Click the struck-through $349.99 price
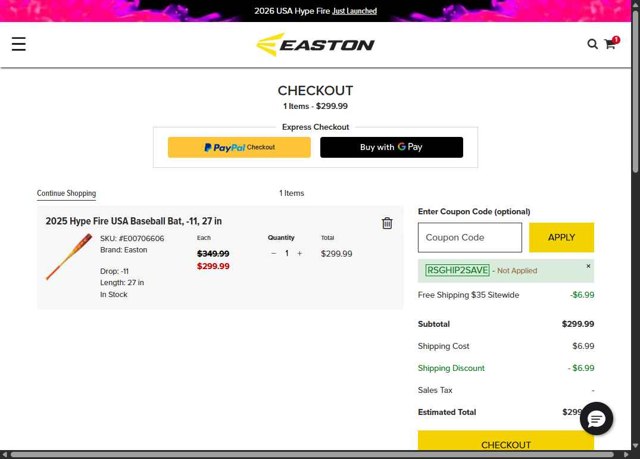640x459 pixels. coord(213,254)
